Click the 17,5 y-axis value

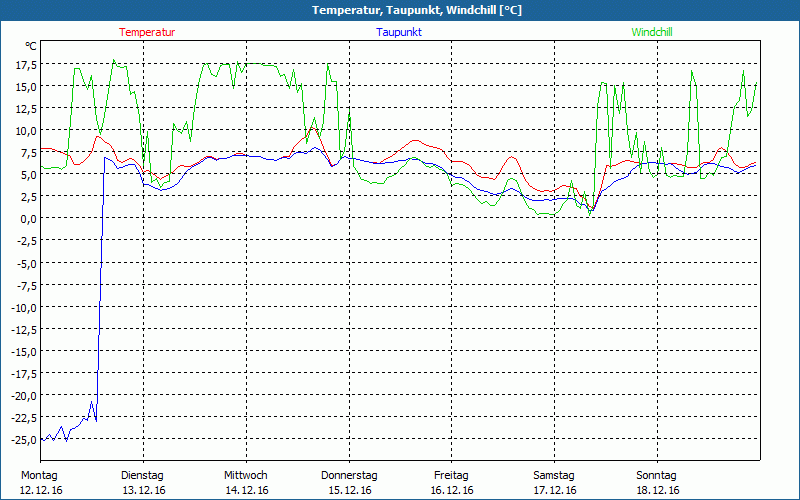pyautogui.click(x=26, y=65)
